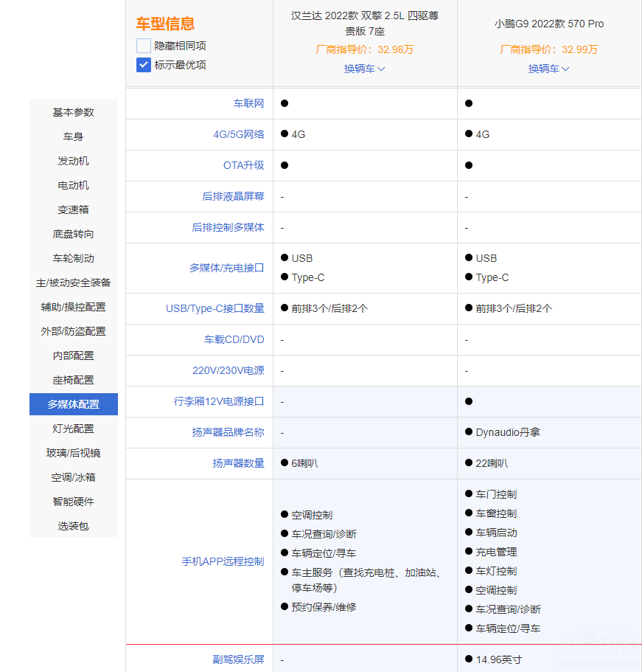Open 选装包 sidebar item
The height and width of the screenshot is (672, 642).
point(74,526)
